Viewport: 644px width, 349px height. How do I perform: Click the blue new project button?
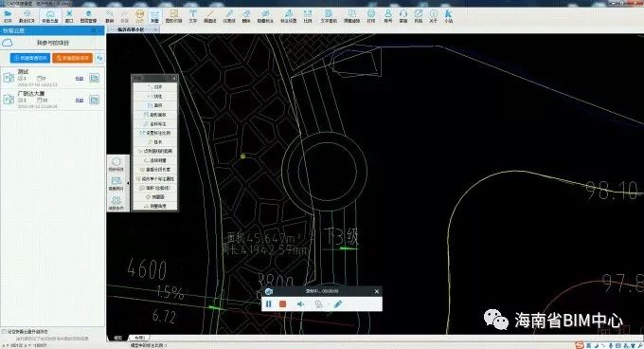(30, 58)
